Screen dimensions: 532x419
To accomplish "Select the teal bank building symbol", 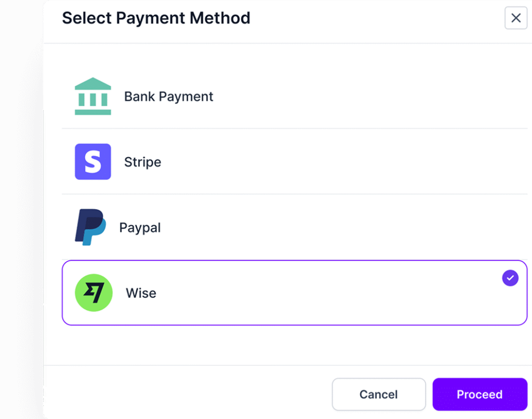I will pyautogui.click(x=93, y=96).
